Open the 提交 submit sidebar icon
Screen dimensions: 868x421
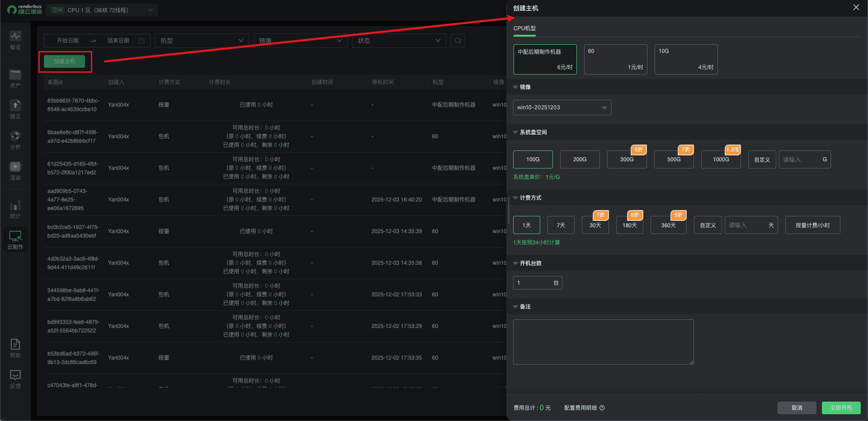tap(15, 109)
